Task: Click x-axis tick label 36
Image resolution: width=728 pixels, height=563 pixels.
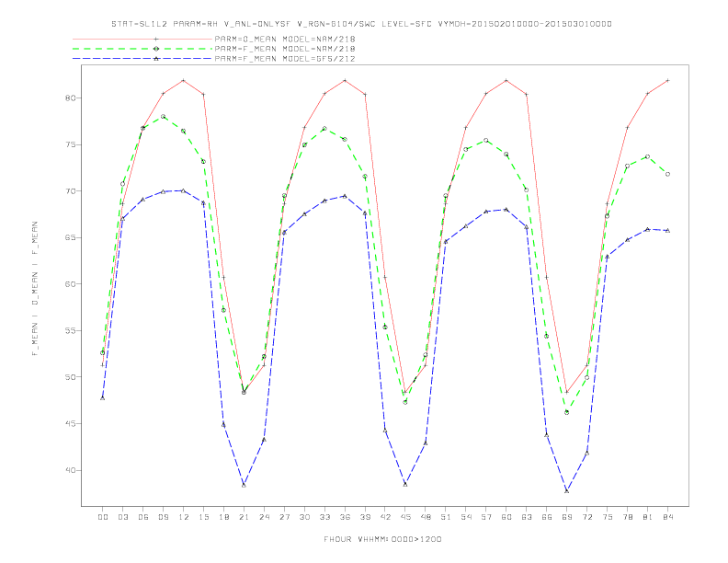Action: pos(345,517)
